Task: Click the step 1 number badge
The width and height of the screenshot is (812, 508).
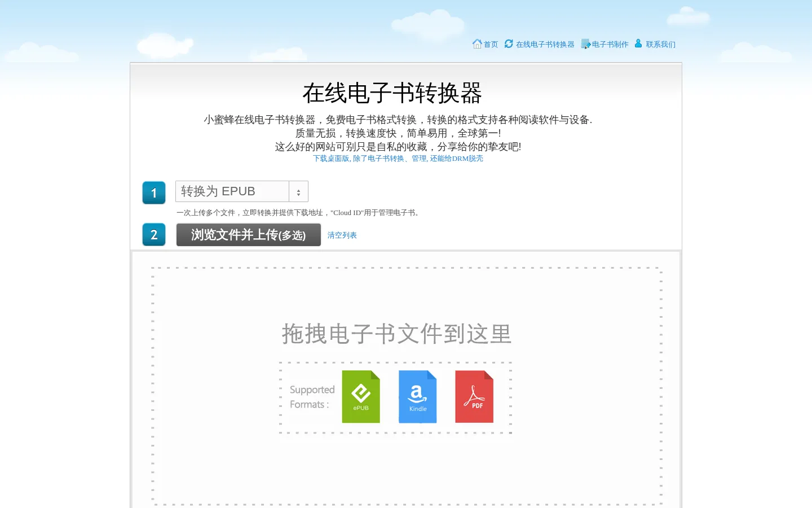Action: tap(154, 192)
